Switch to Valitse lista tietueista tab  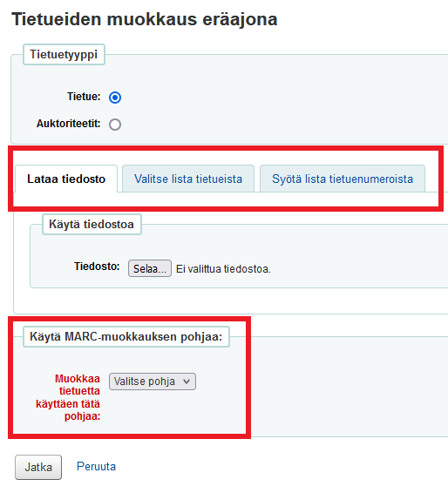tap(188, 179)
